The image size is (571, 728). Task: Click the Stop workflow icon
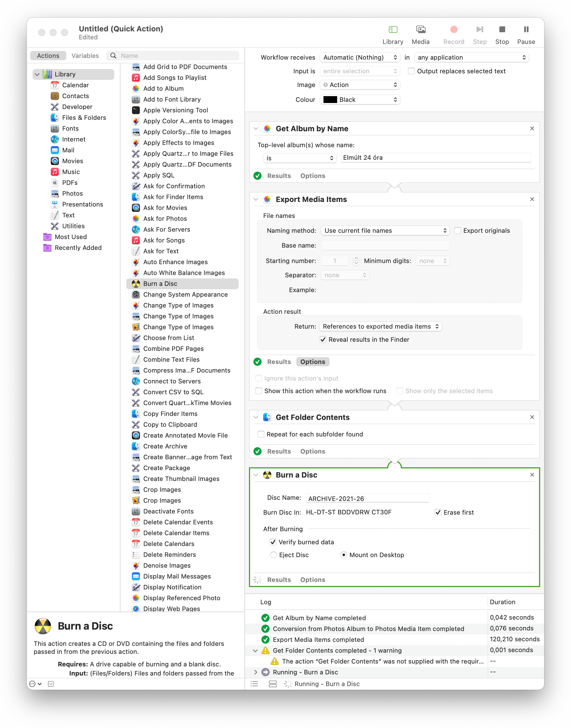[x=502, y=30]
